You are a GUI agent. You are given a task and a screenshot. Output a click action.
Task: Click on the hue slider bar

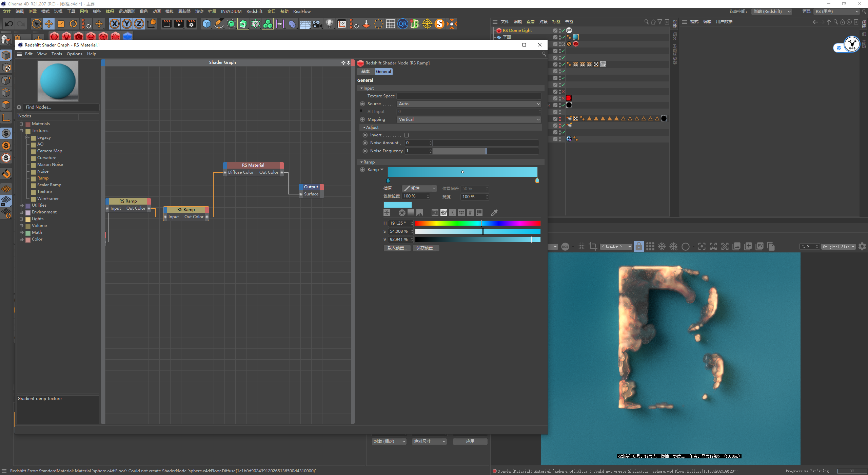pos(477,223)
